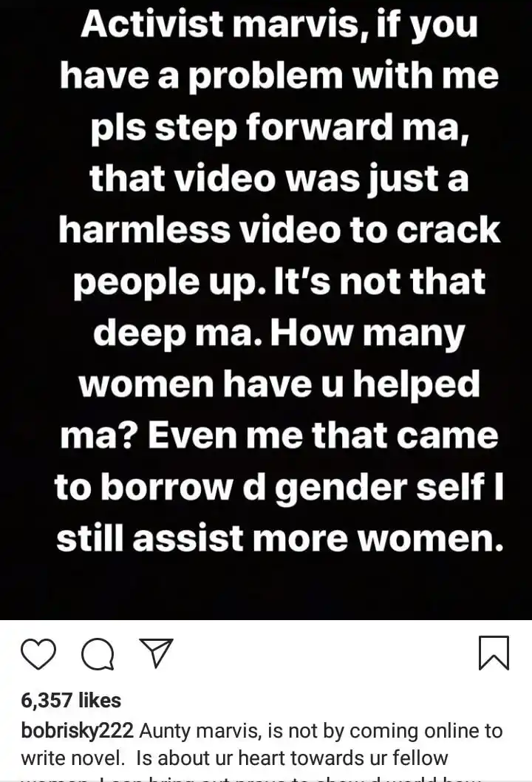Click the 'still assist more women.' line
Image resolution: width=532 pixels, height=782 pixels.
point(279,539)
